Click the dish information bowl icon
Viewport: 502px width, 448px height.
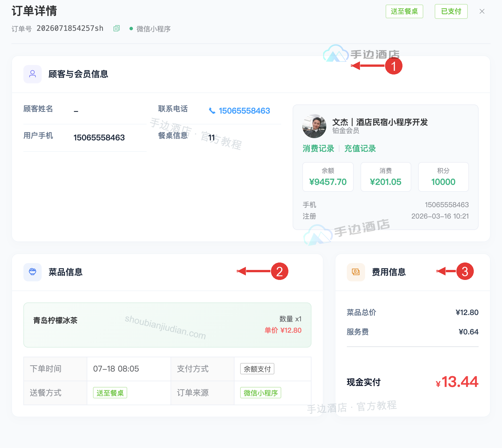(x=33, y=272)
